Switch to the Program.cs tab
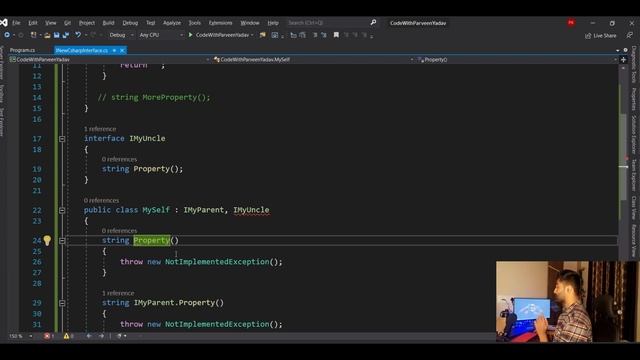Viewport: 640px width, 360px height. 22,50
